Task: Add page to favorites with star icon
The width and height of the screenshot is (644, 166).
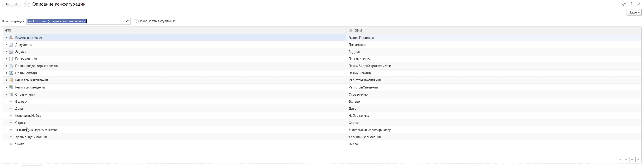Action: 26,4
